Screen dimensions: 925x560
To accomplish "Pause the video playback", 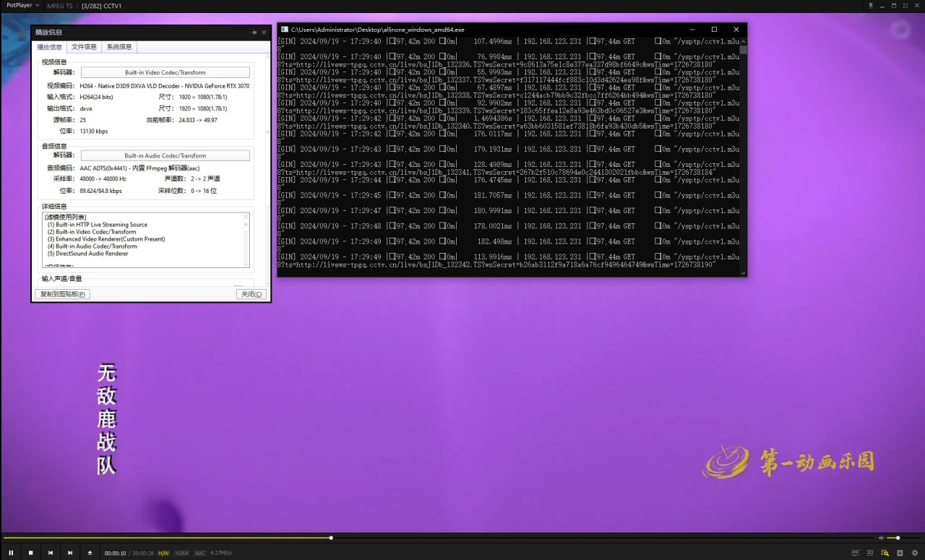I will pyautogui.click(x=11, y=553).
